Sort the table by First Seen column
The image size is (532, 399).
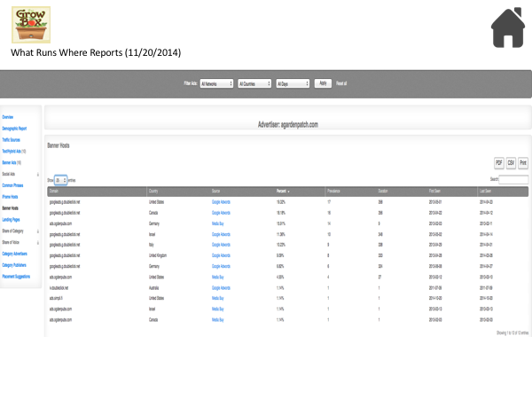(x=452, y=192)
